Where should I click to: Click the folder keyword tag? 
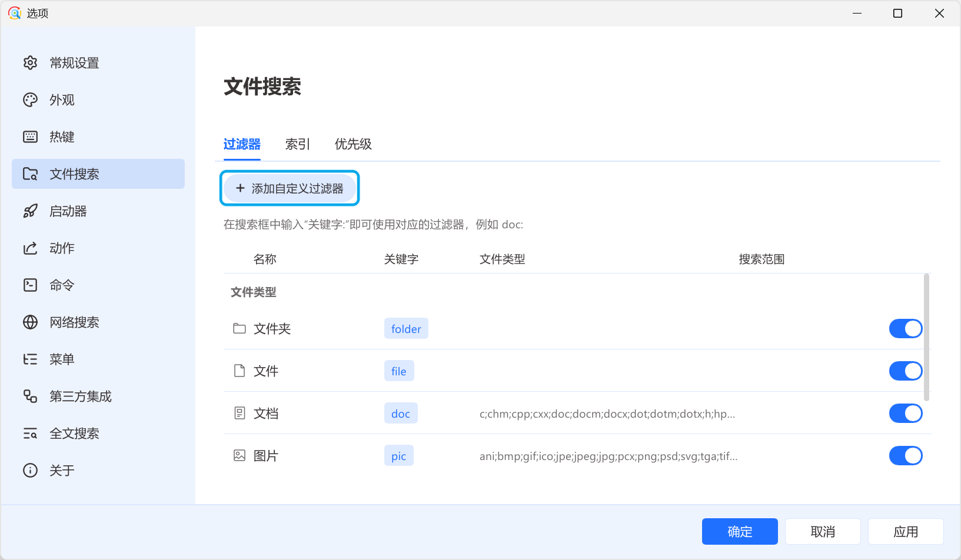(x=406, y=329)
